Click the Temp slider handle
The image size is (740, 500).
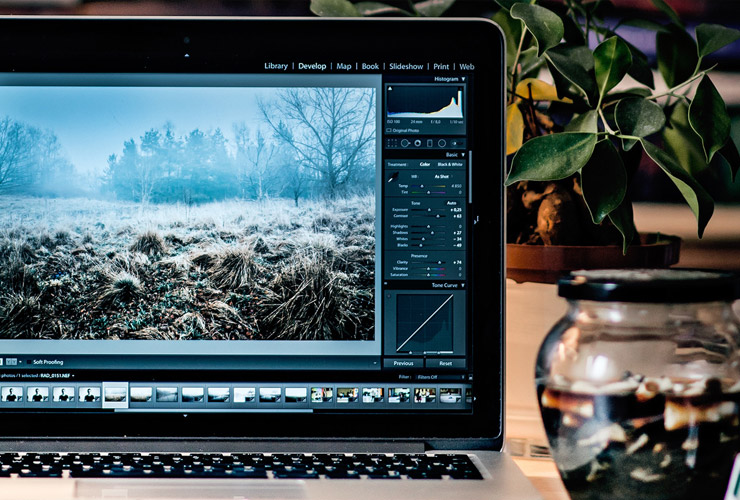point(422,186)
